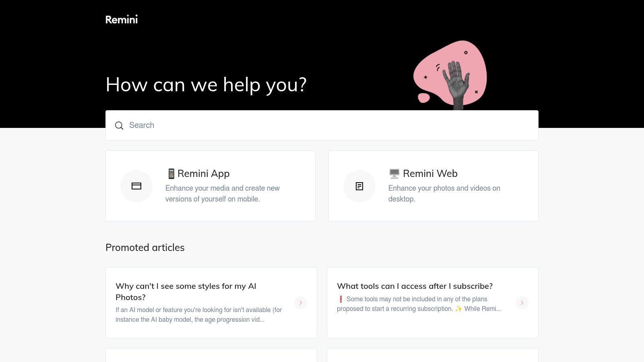Click the Remini Web description about desktop
The height and width of the screenshot is (362, 644).
pyautogui.click(x=444, y=193)
